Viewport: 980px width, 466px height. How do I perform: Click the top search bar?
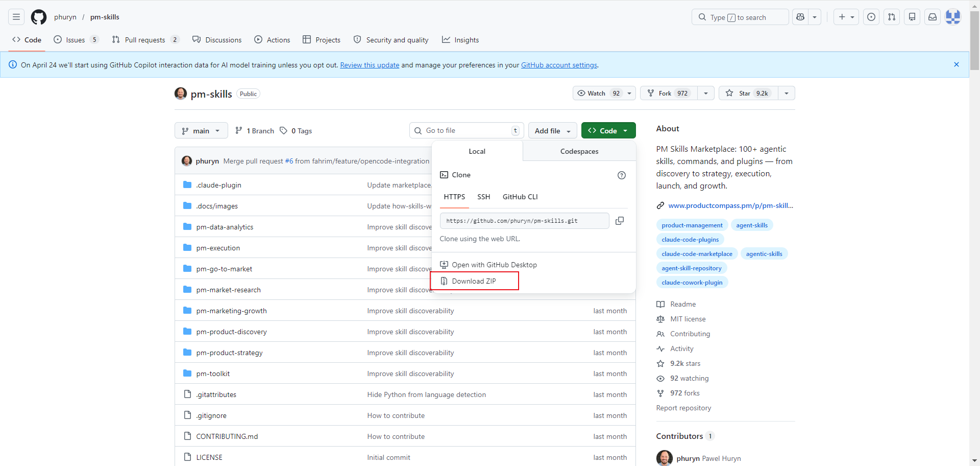coord(740,17)
